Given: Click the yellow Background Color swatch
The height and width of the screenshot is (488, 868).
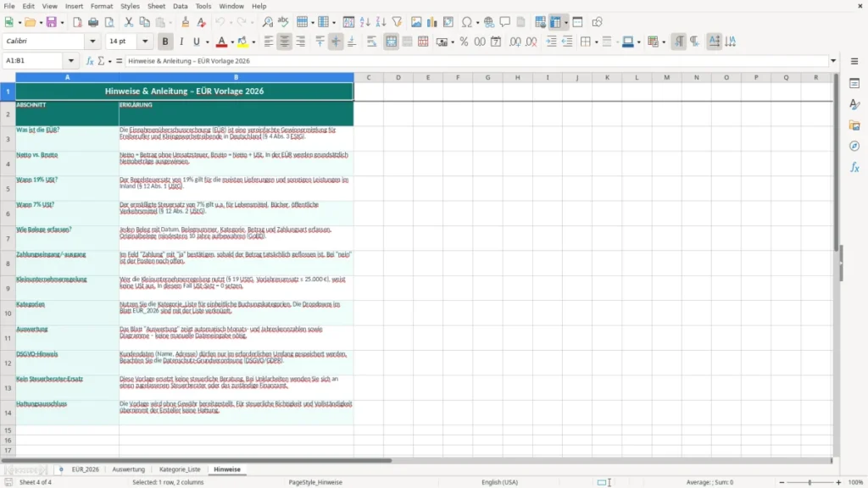Looking at the screenshot, I should (x=242, y=42).
